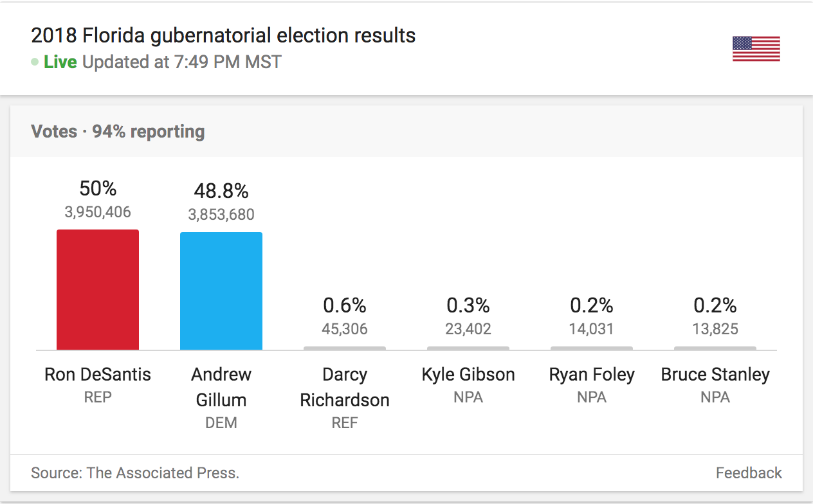Select the Andrew Gillum candidate name
This screenshot has width=813, height=504.
221,387
